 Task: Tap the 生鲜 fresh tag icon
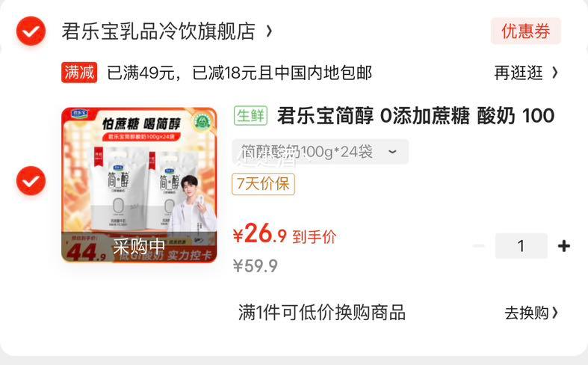pyautogui.click(x=250, y=115)
